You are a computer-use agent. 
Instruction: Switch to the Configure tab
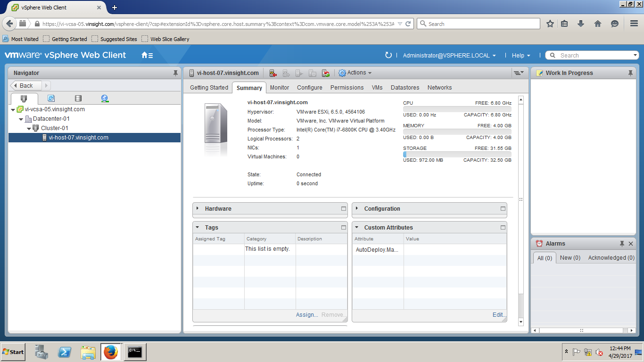pyautogui.click(x=310, y=88)
